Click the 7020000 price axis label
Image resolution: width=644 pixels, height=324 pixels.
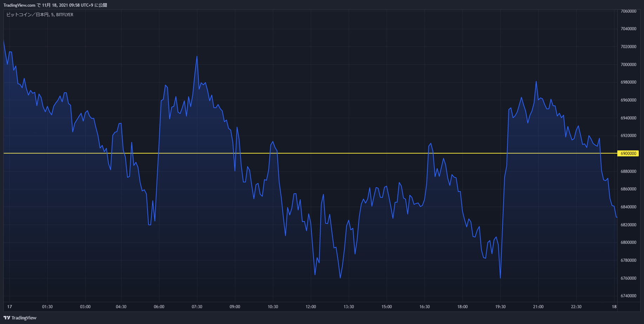[629, 47]
